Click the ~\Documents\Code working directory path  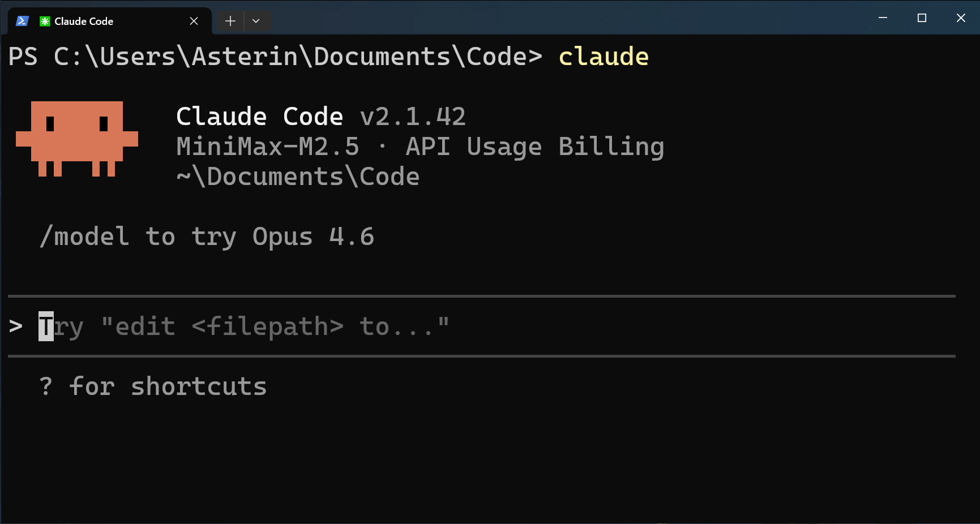(298, 177)
